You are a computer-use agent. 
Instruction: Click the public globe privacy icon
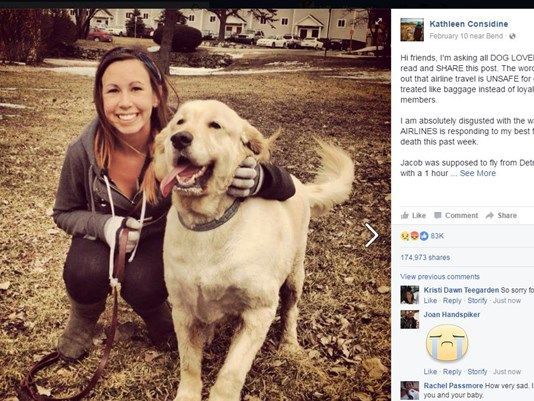coord(512,36)
